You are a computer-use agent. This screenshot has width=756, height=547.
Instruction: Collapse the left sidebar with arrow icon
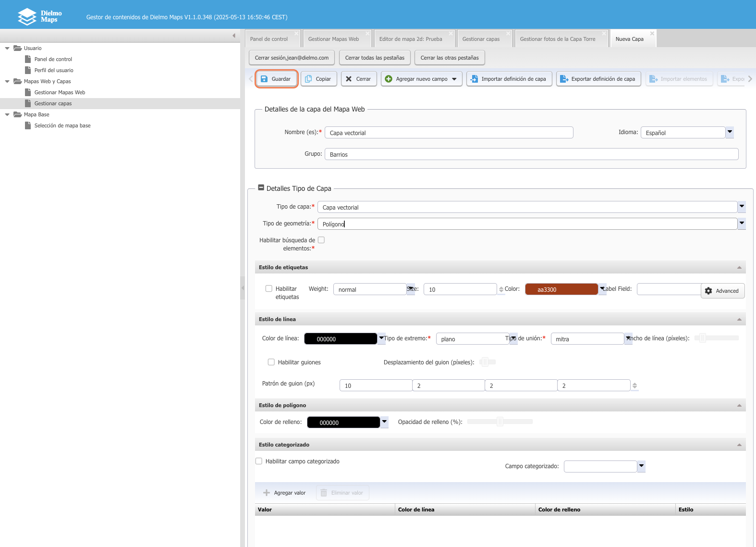234,36
